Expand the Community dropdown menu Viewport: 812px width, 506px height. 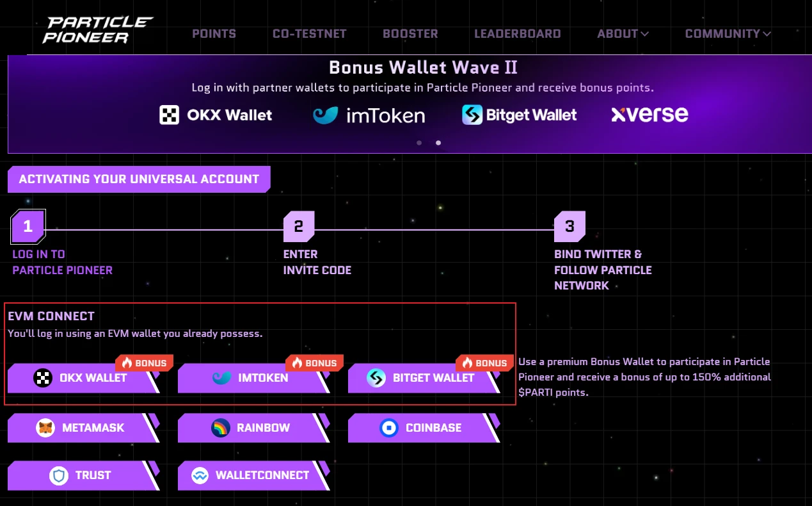728,34
